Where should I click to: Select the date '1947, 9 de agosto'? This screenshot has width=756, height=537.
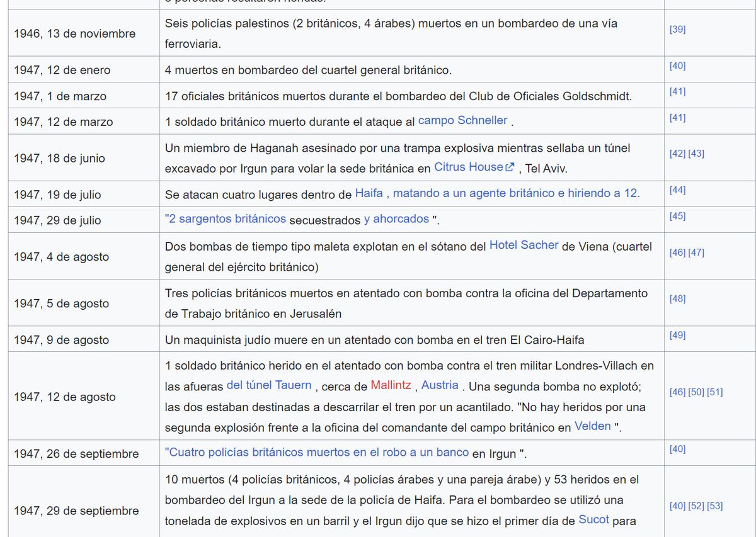pos(61,340)
